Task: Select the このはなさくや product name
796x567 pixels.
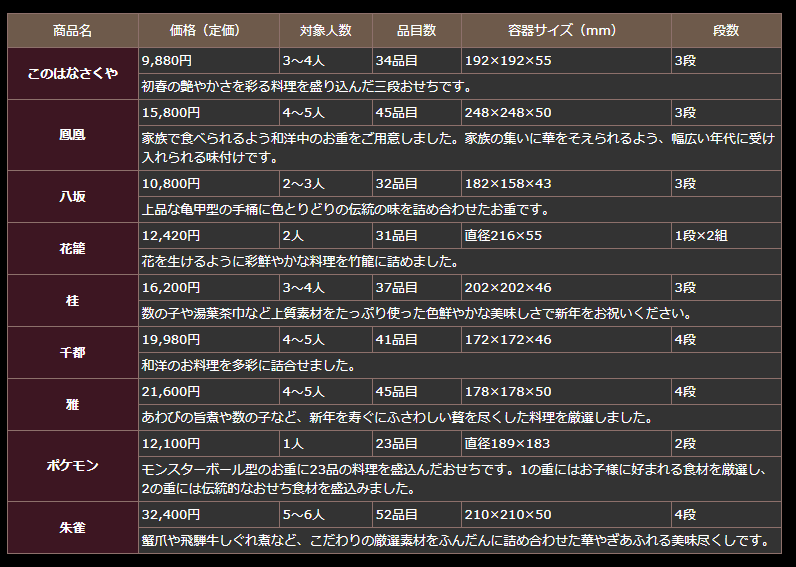Action: (72, 74)
